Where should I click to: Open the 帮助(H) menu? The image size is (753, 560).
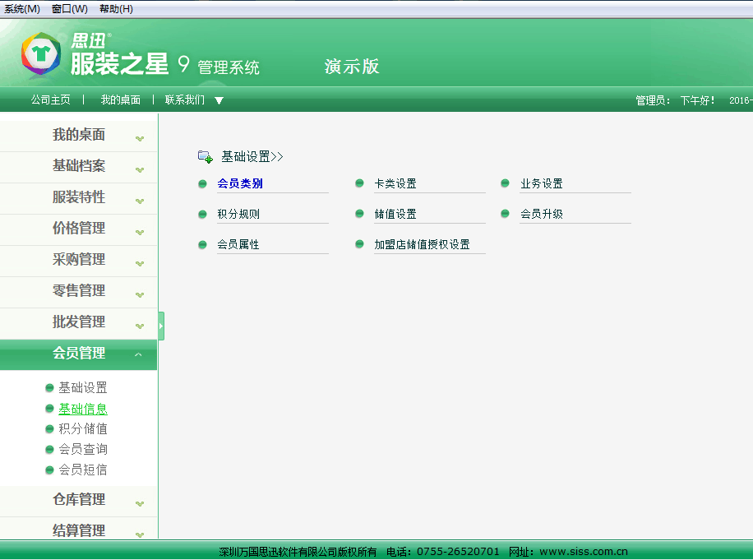coord(116,9)
